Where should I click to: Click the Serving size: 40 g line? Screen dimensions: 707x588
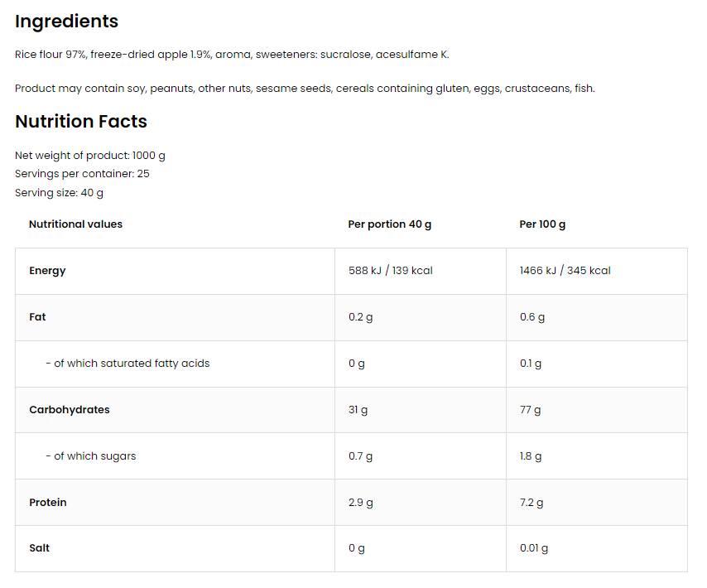tap(59, 193)
